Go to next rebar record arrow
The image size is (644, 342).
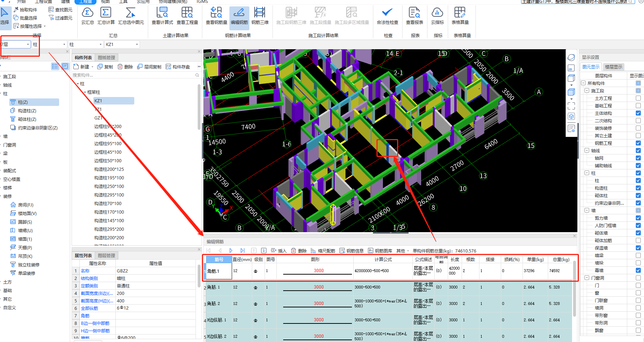click(231, 251)
